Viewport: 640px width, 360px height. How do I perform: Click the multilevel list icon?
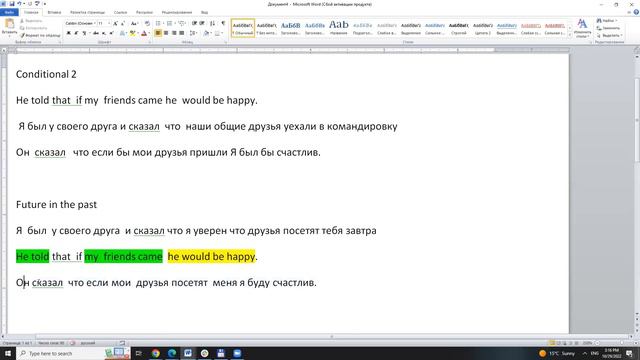click(x=182, y=24)
